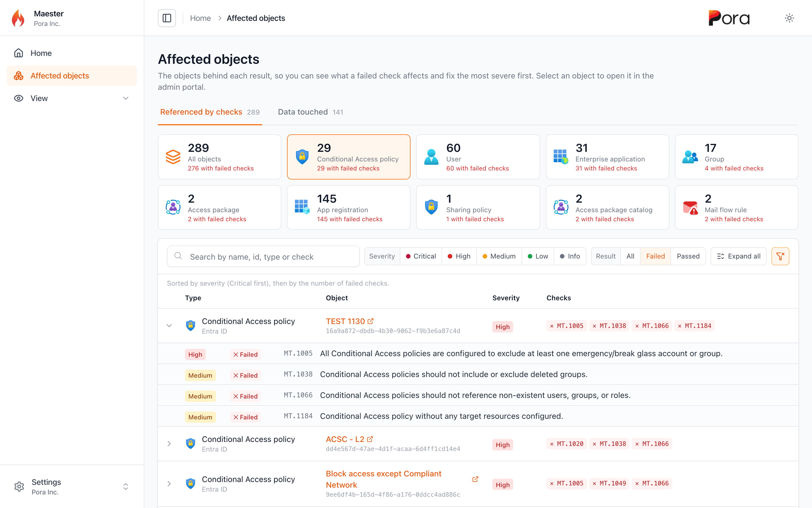Click the clear filters funnel icon
Image resolution: width=812 pixels, height=508 pixels.
tap(780, 256)
